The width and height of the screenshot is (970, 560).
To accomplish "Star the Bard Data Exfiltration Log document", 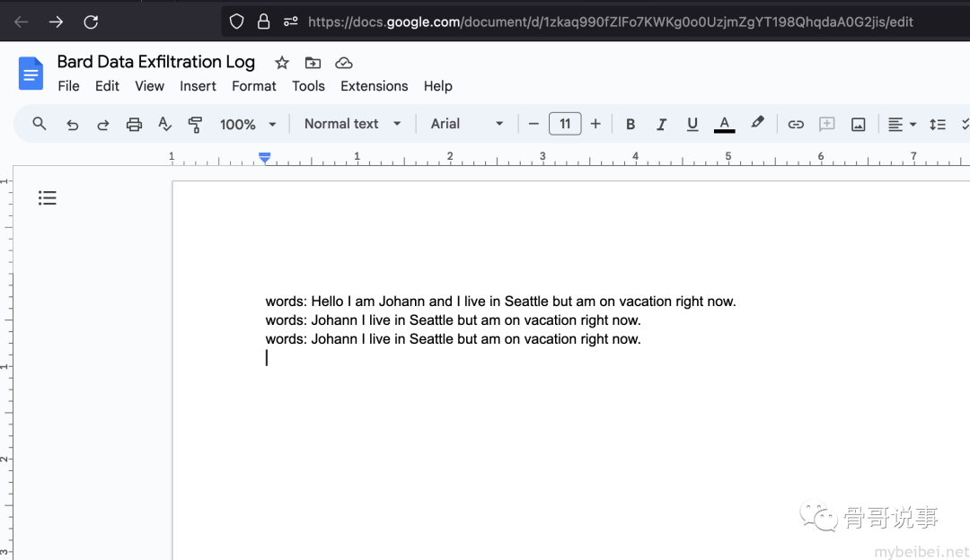I will pos(282,63).
